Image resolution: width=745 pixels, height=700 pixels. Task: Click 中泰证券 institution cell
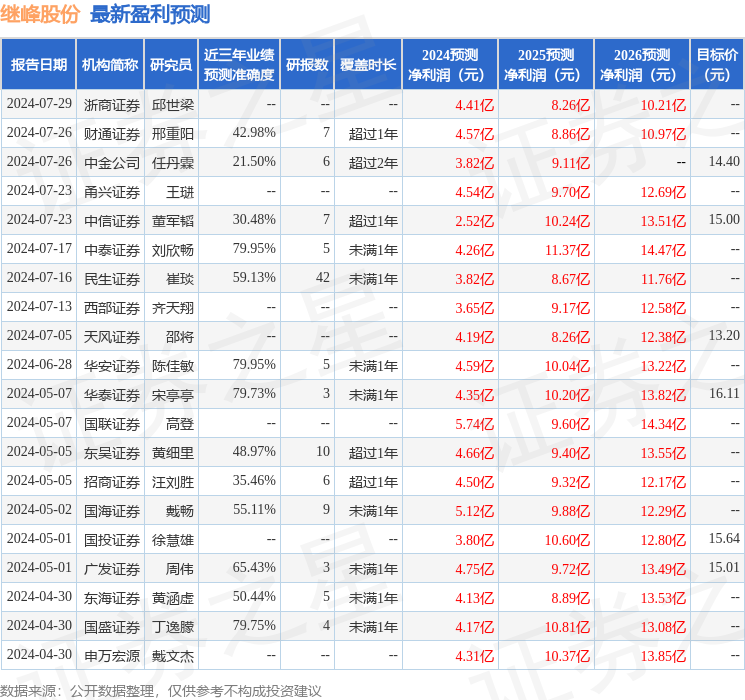pyautogui.click(x=112, y=249)
